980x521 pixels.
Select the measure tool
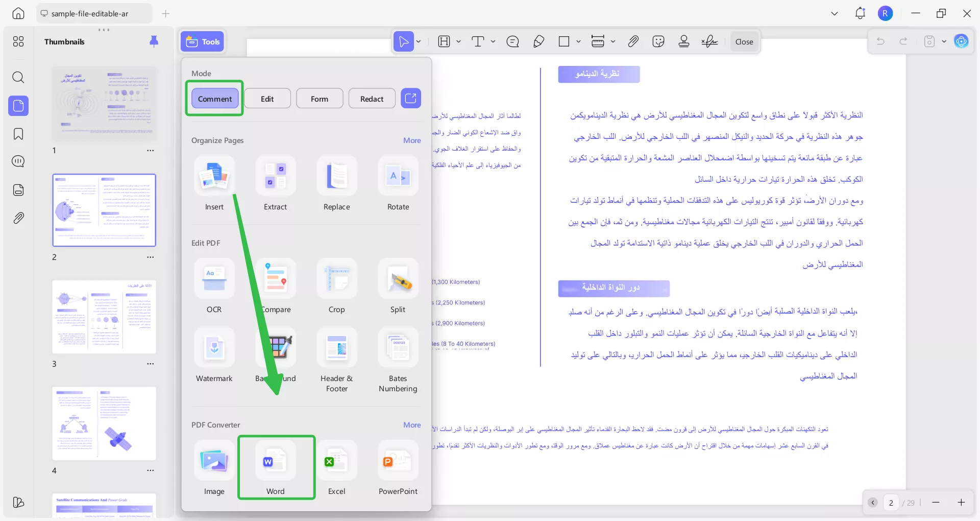pyautogui.click(x=598, y=42)
